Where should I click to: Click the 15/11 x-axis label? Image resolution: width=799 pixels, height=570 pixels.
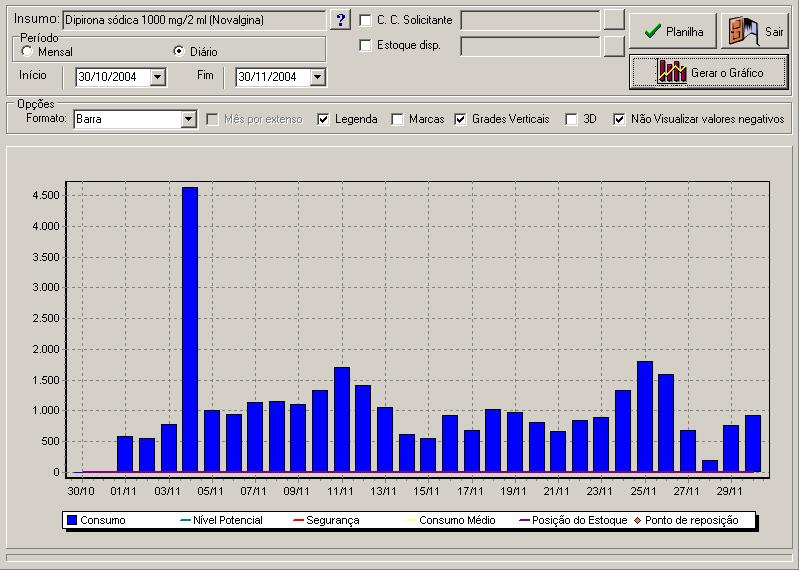427,491
